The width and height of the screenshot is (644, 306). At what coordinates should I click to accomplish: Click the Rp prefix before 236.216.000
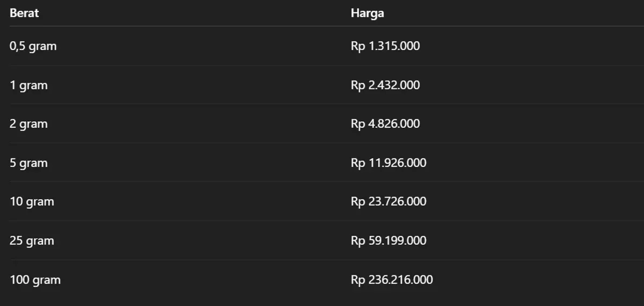[358, 280]
